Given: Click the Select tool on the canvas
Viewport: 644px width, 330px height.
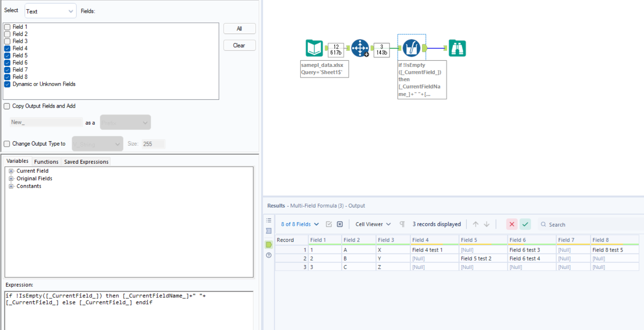Looking at the screenshot, I should click(360, 48).
